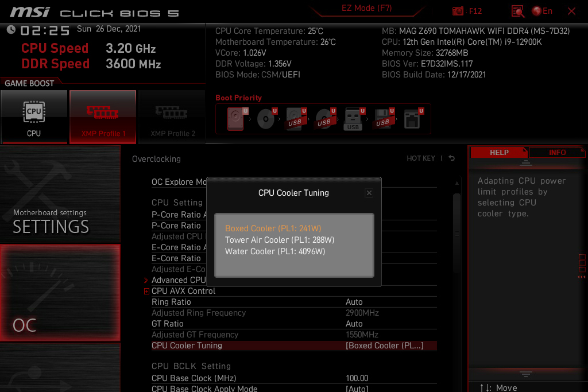Select the USB floppy boot device icon
The width and height of the screenshot is (588, 392).
pos(384,119)
